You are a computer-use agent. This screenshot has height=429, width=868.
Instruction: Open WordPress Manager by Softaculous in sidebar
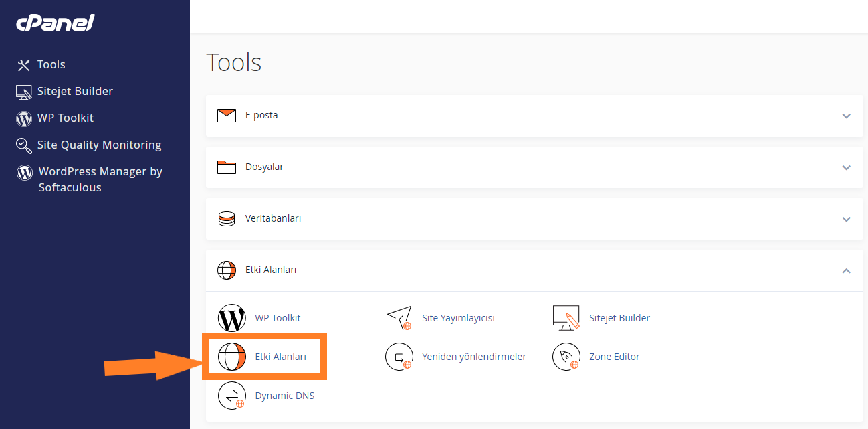coord(100,180)
